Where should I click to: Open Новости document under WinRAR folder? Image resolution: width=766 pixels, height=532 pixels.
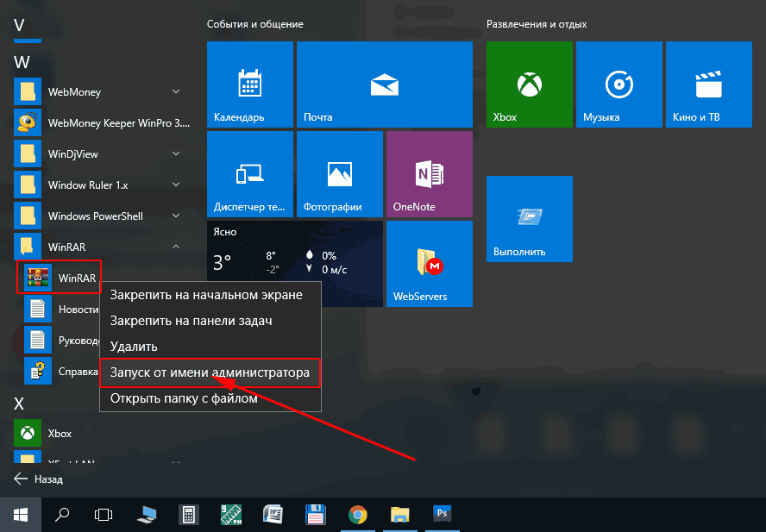click(61, 309)
